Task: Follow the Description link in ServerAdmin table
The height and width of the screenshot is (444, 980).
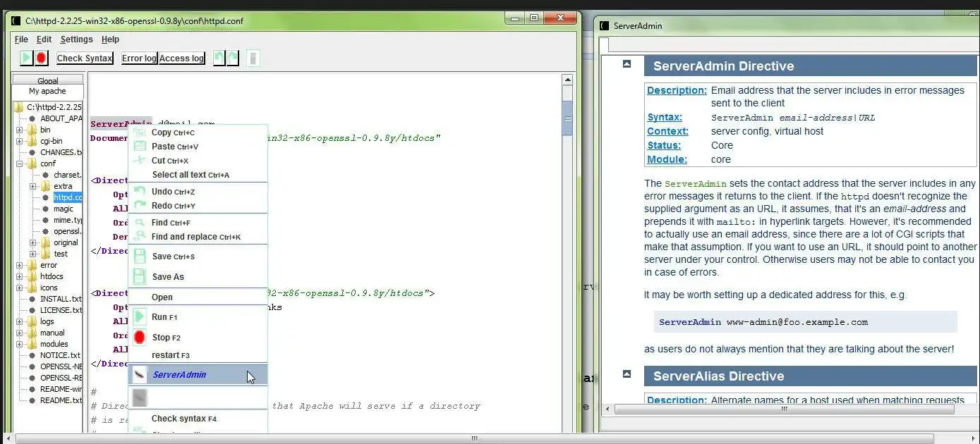Action: point(677,90)
